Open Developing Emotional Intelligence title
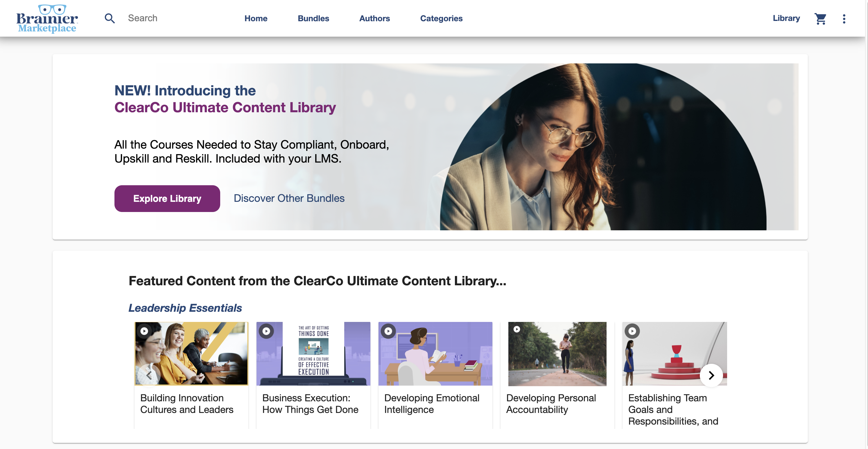868x449 pixels. (x=432, y=403)
